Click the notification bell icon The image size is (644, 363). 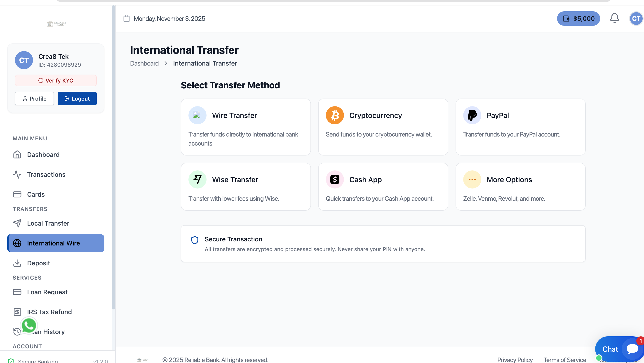pyautogui.click(x=614, y=18)
